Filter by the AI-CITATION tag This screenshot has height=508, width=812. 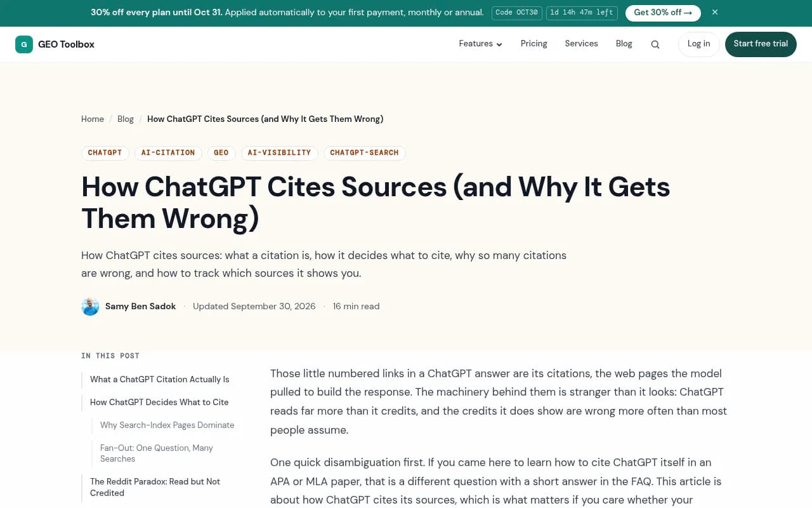tap(168, 153)
